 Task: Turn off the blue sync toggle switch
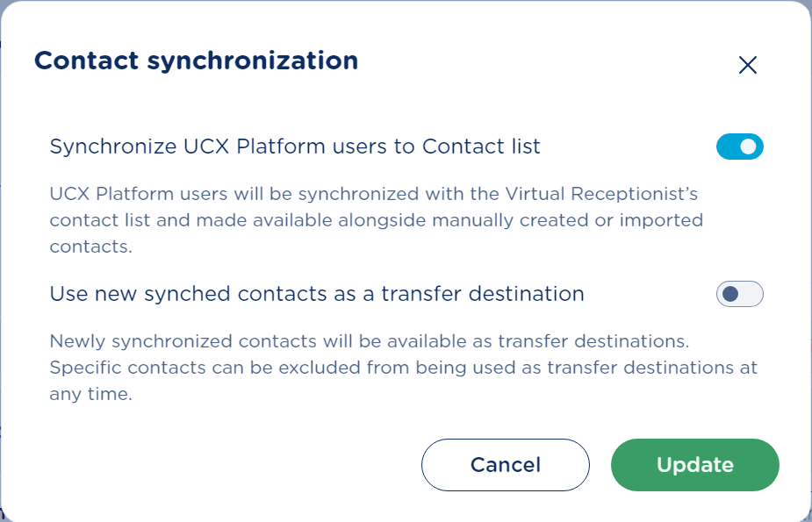point(740,147)
